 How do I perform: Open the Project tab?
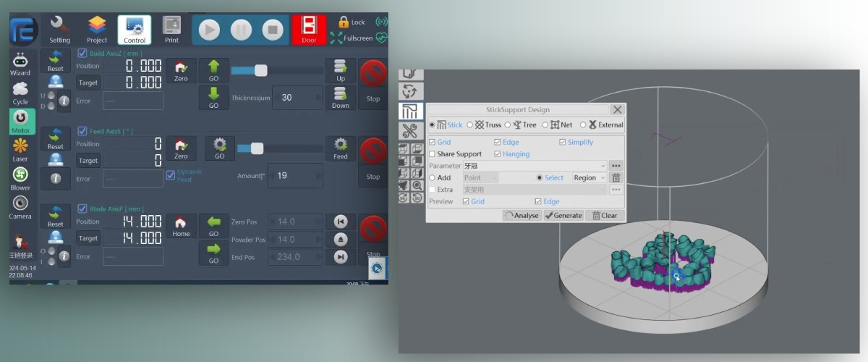coord(97,30)
